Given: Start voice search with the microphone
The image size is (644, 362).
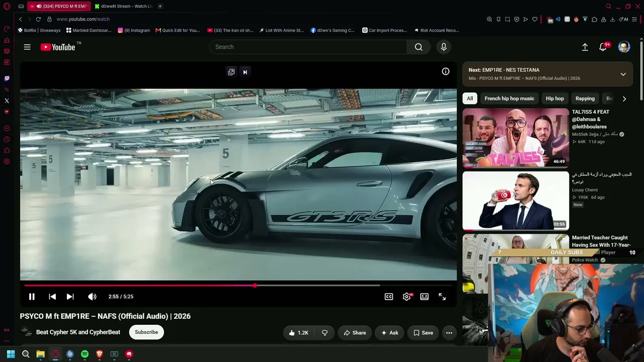Looking at the screenshot, I should pyautogui.click(x=444, y=47).
